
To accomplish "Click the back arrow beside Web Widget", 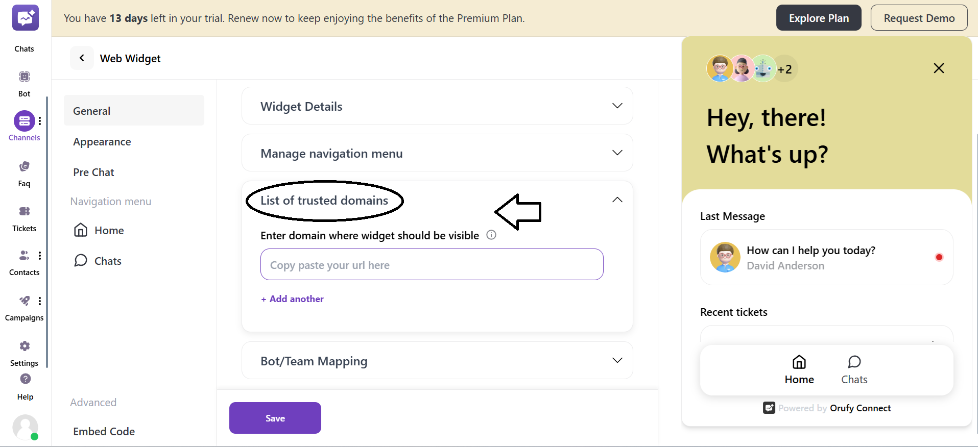I will (x=82, y=58).
